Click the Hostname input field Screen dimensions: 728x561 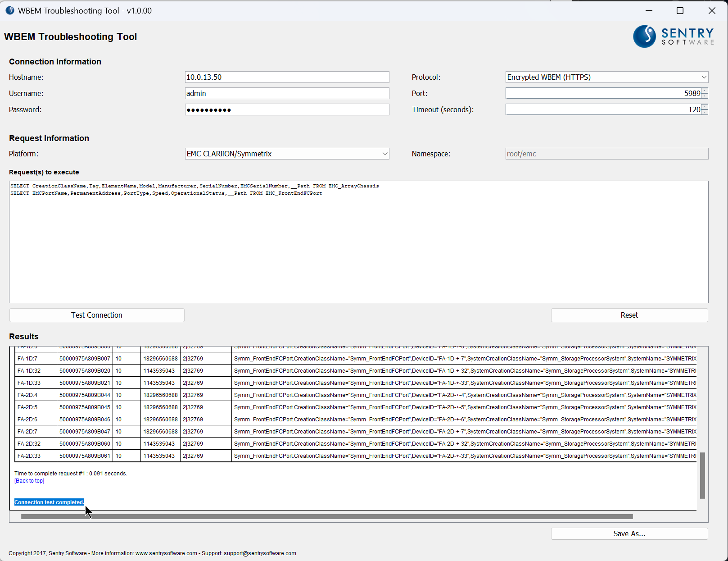point(287,77)
